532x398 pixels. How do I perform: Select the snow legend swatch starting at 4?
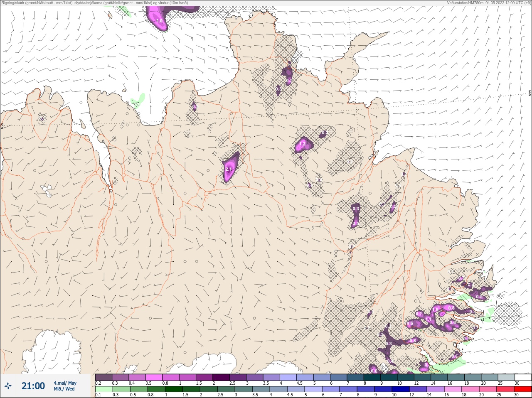click(288, 377)
